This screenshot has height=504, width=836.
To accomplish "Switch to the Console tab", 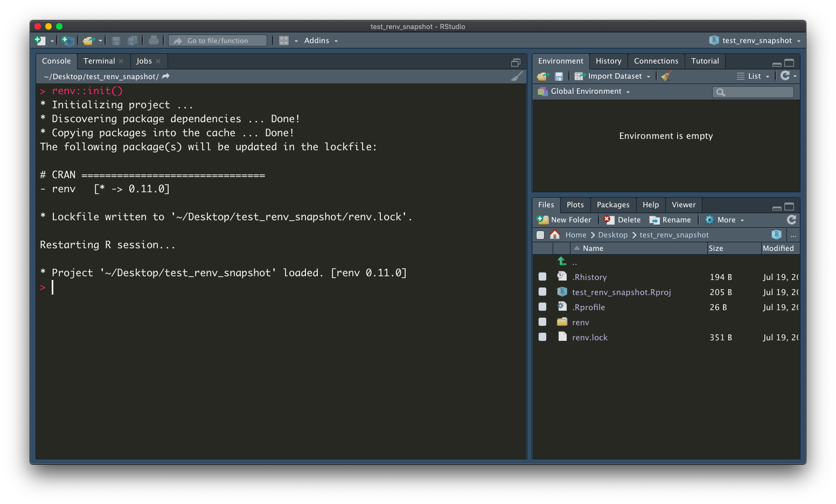I will [x=57, y=61].
